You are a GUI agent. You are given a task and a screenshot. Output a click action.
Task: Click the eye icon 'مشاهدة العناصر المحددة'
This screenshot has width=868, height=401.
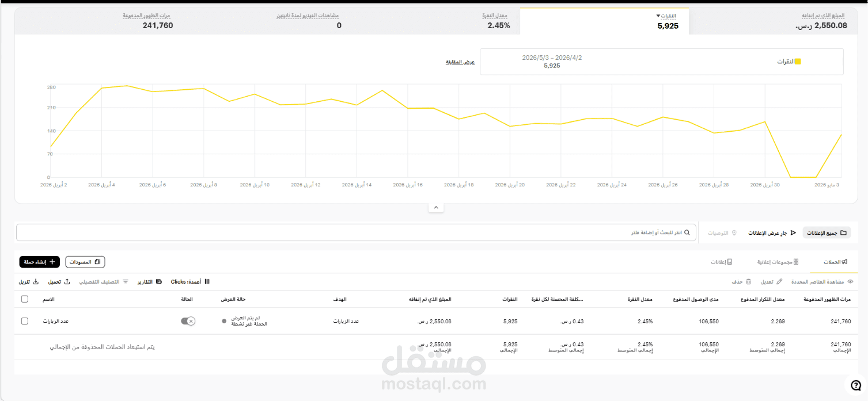[850, 281]
